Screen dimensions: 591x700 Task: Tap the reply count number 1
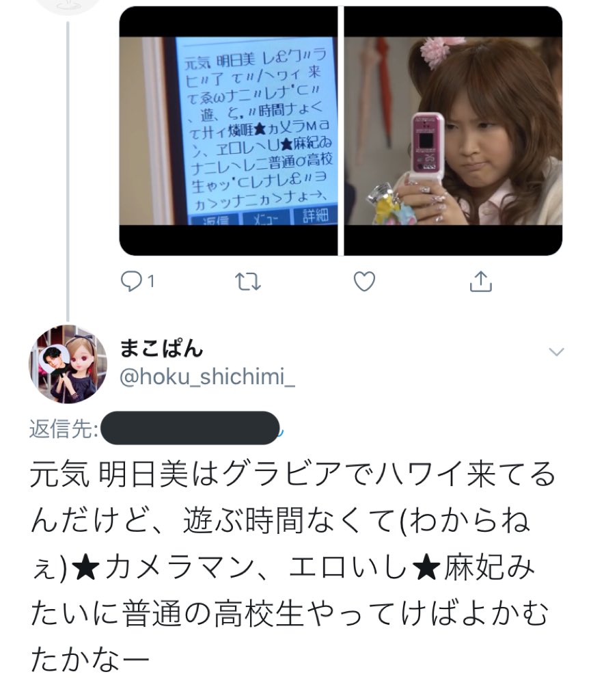click(x=151, y=282)
